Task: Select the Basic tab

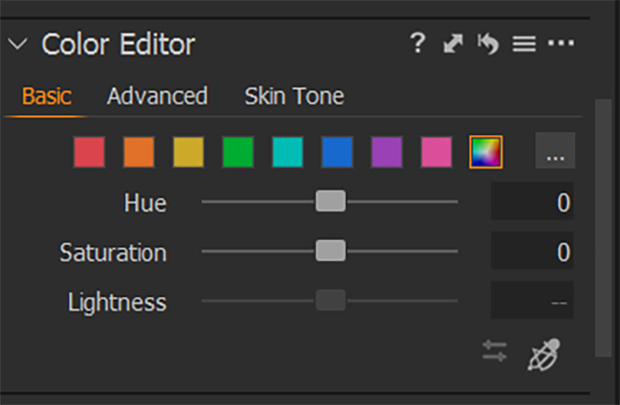Action: [47, 96]
